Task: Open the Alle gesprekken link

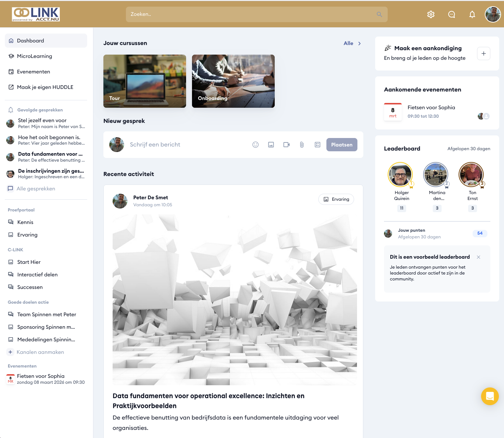Action: pyautogui.click(x=36, y=189)
